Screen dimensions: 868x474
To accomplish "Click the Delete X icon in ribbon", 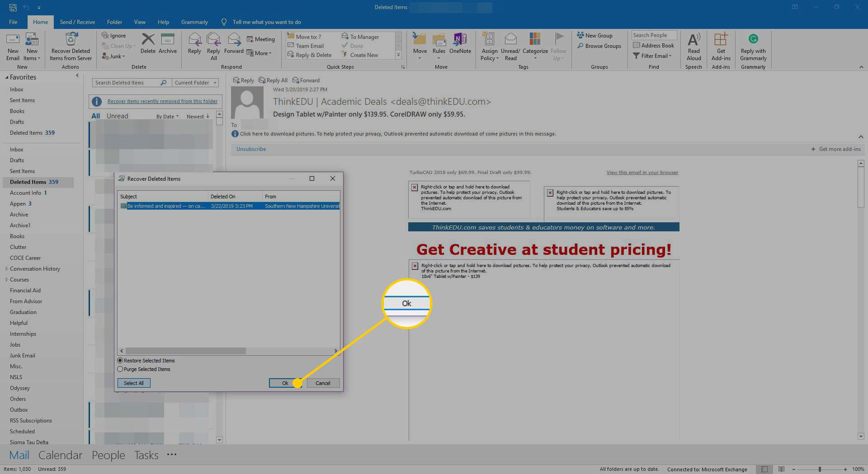I will point(148,39).
